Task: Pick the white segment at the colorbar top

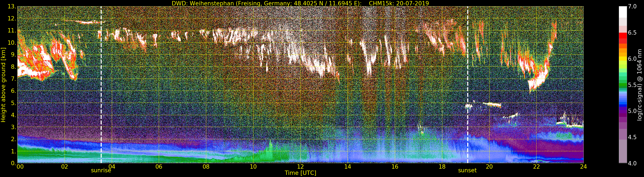Action: (623, 11)
